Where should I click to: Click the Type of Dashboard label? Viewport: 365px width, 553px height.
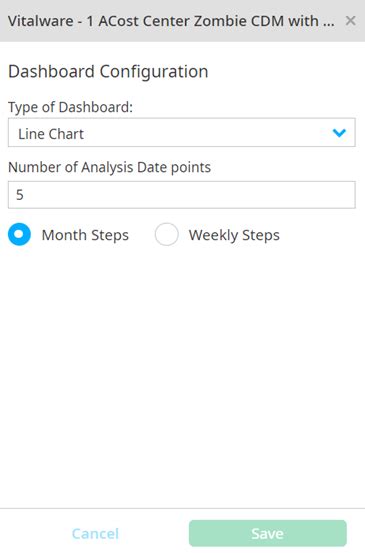[71, 107]
